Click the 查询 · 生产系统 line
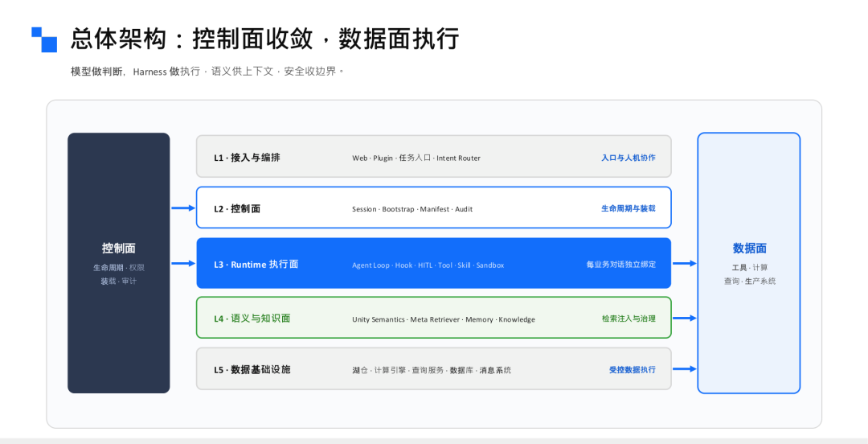Screen dimensions: 868x444 750,281
